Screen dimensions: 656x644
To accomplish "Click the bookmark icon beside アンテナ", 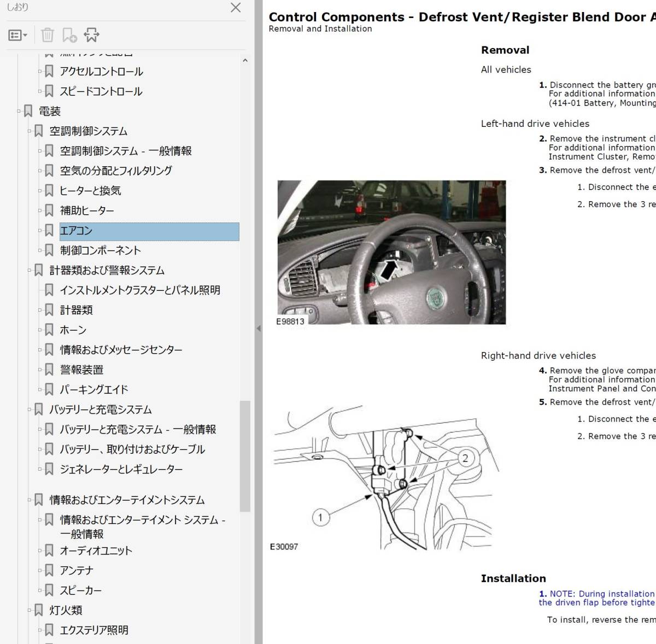I will tap(49, 570).
